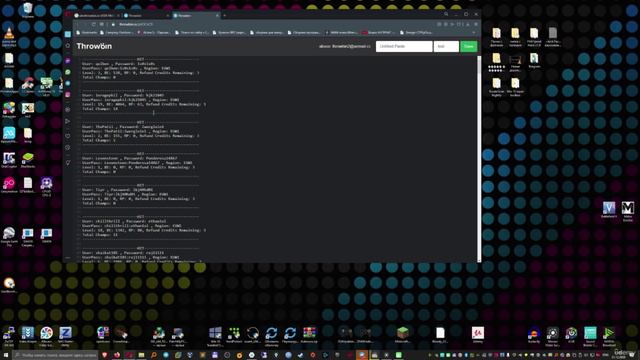Switch to the second browser tab
Viewport: 640px width, 360px height.
click(147, 16)
